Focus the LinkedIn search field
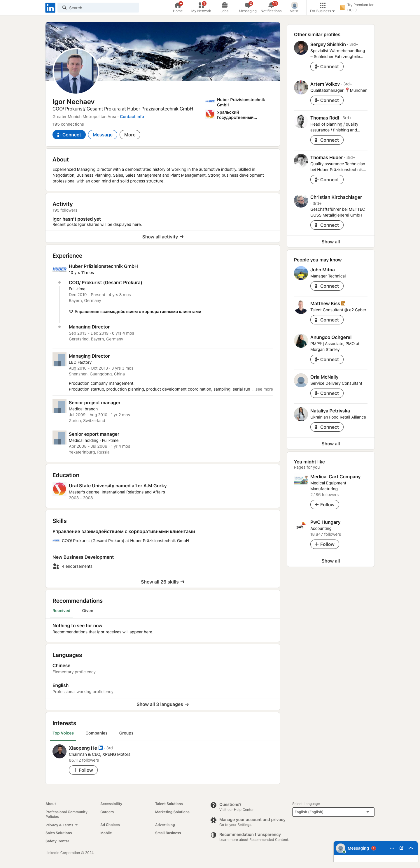The image size is (420, 868). 98,8
